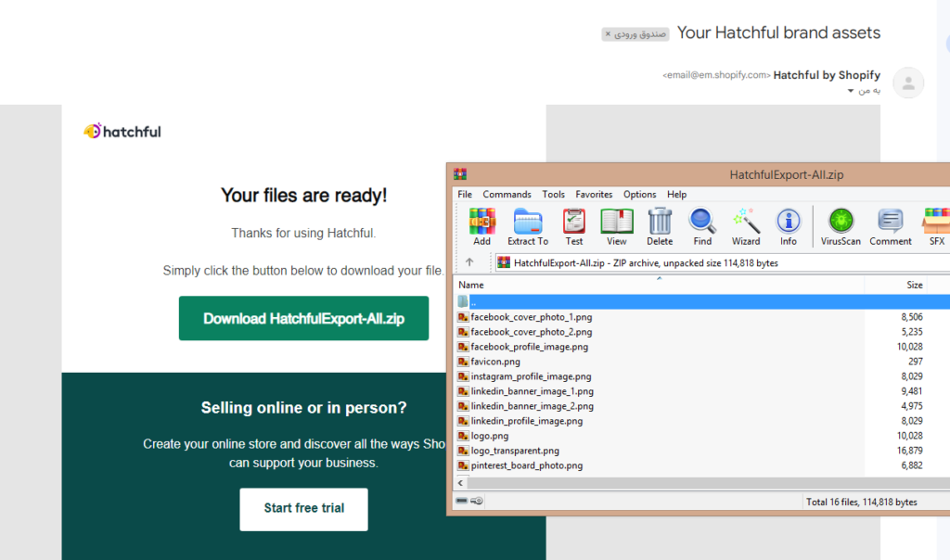Launch the Wizard tool
This screenshot has width=950, height=560.
click(x=746, y=225)
